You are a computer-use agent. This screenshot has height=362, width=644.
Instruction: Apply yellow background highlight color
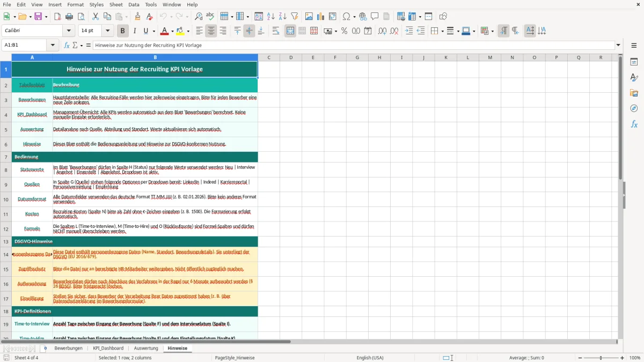[180, 31]
